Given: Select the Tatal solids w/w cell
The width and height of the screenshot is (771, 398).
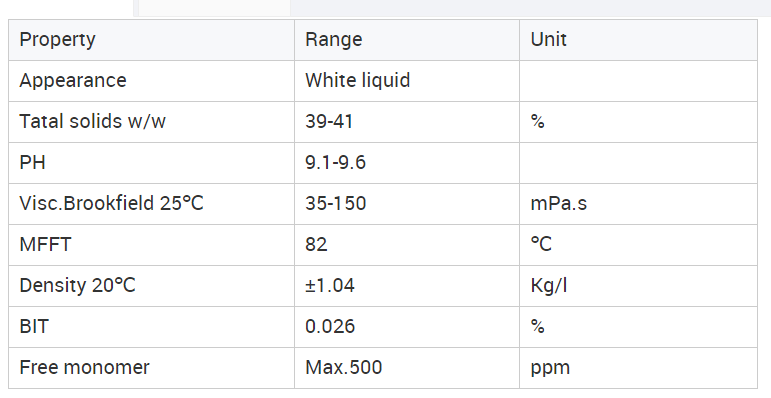Looking at the screenshot, I should pos(151,122).
